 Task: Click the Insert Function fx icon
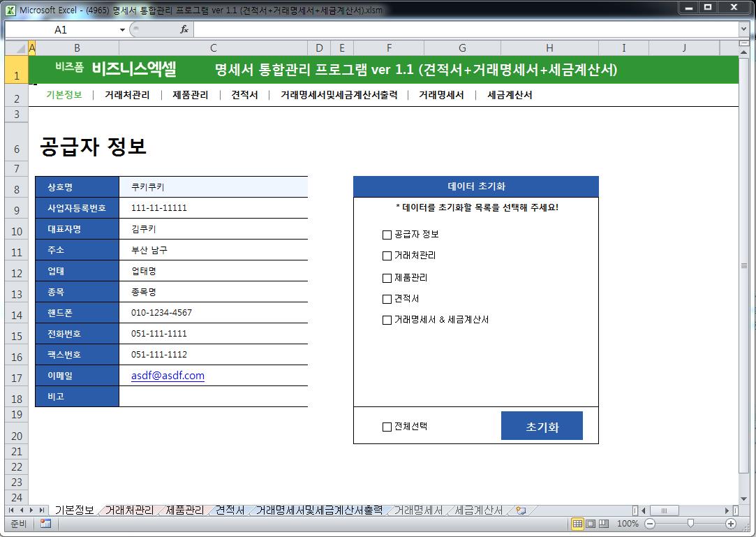pos(184,29)
